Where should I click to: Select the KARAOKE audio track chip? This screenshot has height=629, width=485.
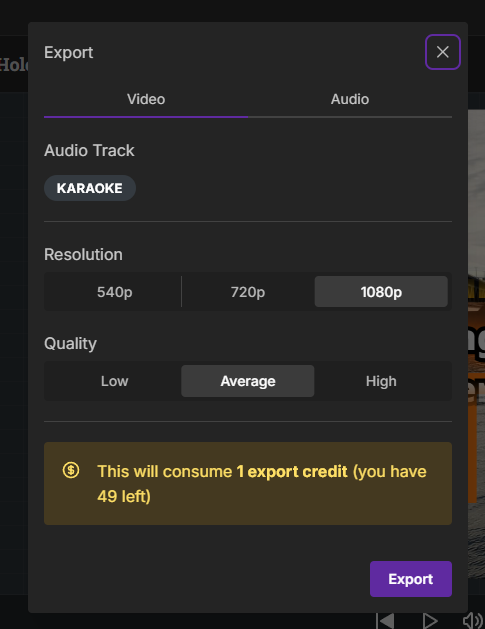(90, 188)
